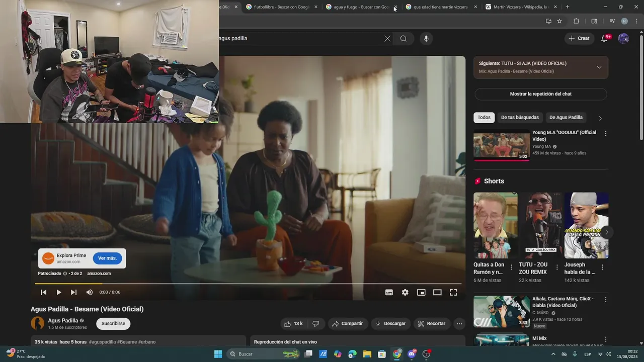Open File Explorer from taskbar
This screenshot has height=362, width=644.
point(367,354)
